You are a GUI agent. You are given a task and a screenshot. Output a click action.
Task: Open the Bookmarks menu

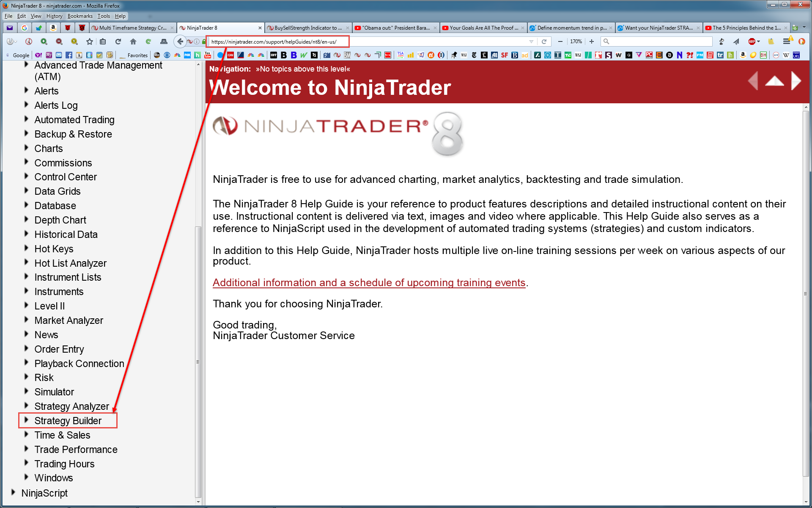coord(80,16)
